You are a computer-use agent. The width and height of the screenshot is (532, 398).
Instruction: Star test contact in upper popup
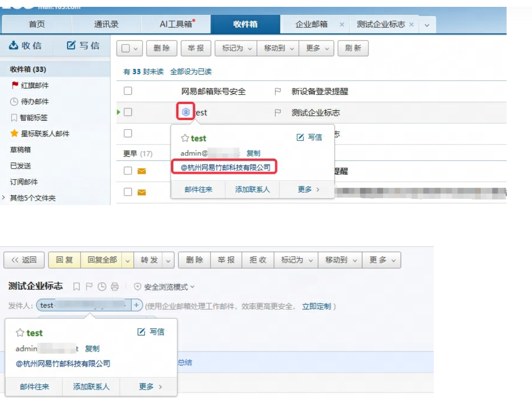click(x=185, y=138)
